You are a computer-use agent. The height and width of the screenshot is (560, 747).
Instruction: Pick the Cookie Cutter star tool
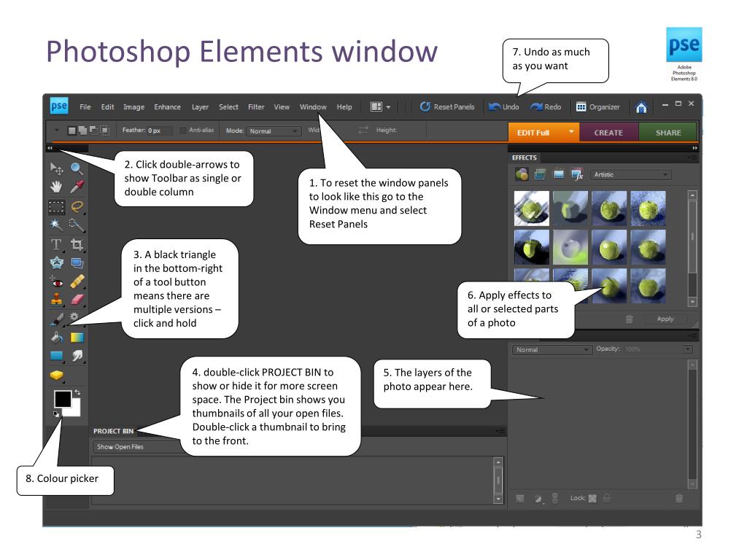click(56, 262)
